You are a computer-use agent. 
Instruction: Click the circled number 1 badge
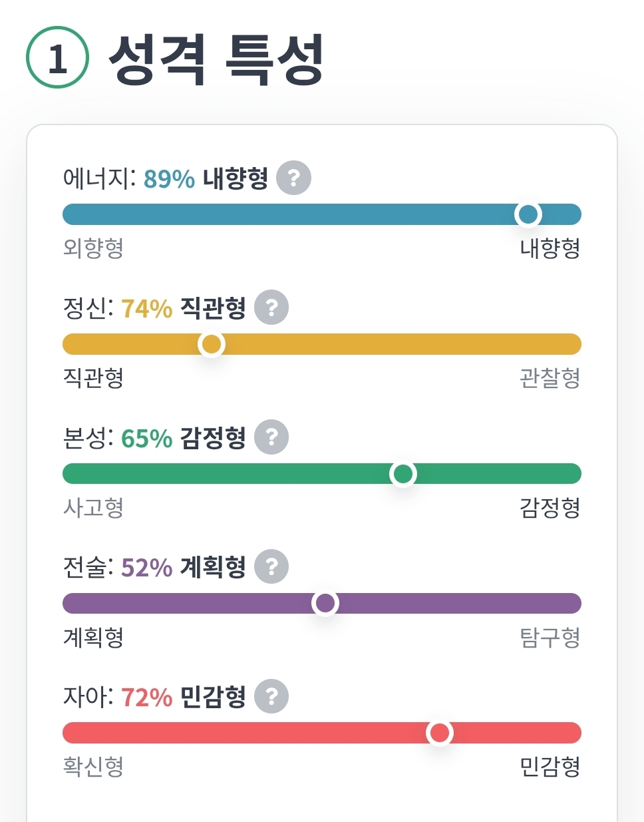(x=58, y=58)
